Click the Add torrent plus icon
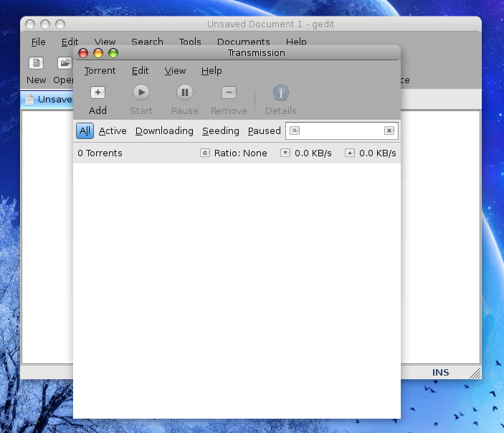The image size is (504, 433). coord(98,92)
